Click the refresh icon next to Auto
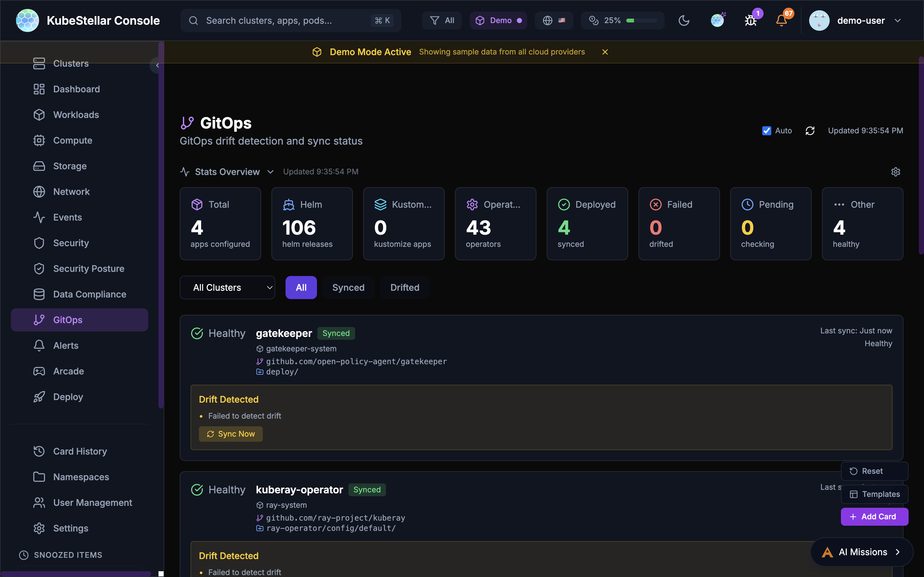Viewport: 924px width, 577px height. pos(810,130)
